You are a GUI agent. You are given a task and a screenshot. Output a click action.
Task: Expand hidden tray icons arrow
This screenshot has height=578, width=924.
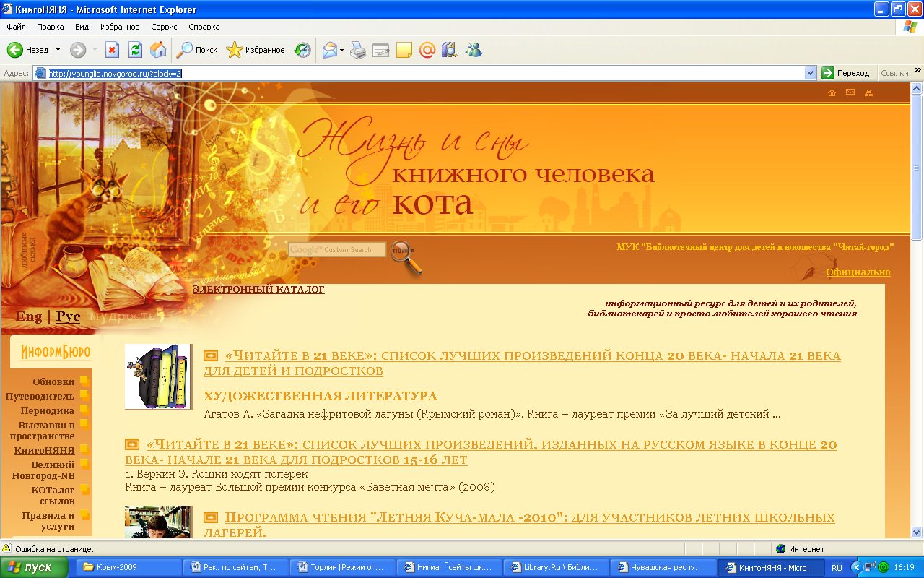pyautogui.click(x=858, y=568)
